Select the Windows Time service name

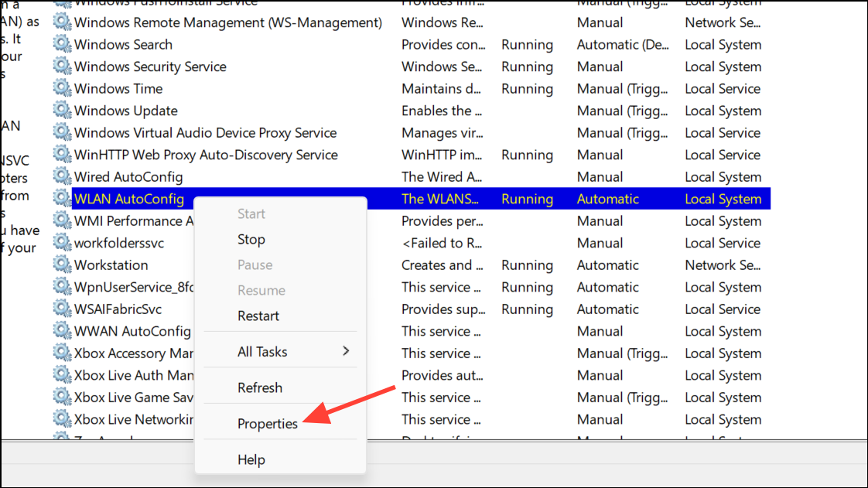coord(118,88)
